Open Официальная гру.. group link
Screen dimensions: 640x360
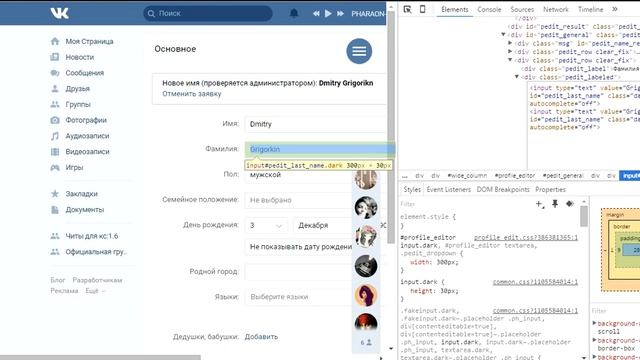click(96, 252)
